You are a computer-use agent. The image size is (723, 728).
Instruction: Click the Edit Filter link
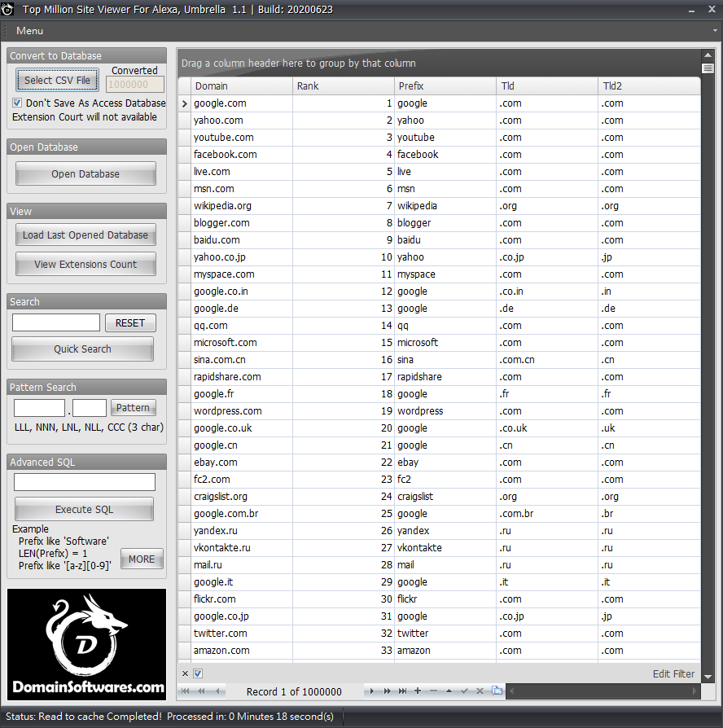click(x=673, y=673)
